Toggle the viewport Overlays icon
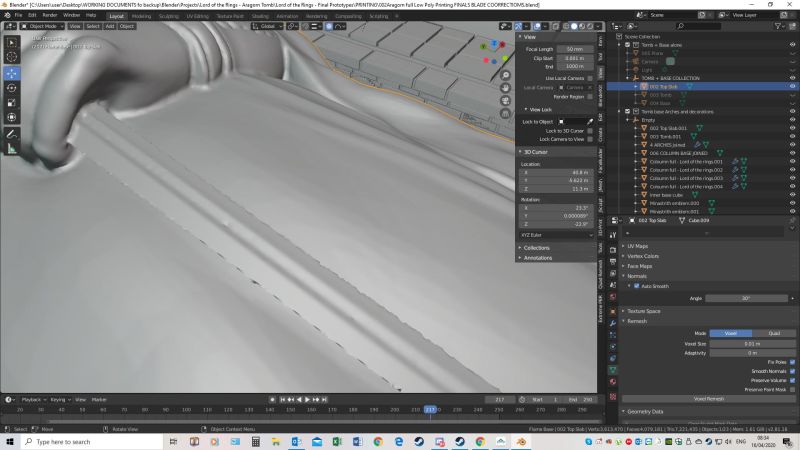The height and width of the screenshot is (450, 800). click(x=537, y=26)
